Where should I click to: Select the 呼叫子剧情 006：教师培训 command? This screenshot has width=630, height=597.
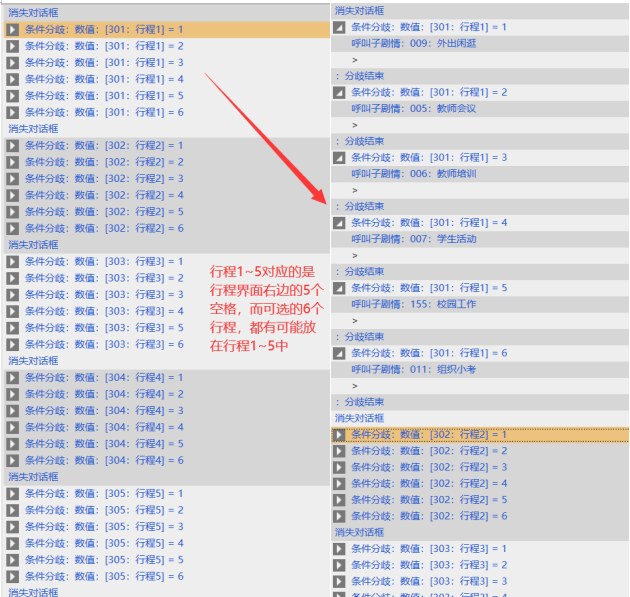click(x=413, y=173)
